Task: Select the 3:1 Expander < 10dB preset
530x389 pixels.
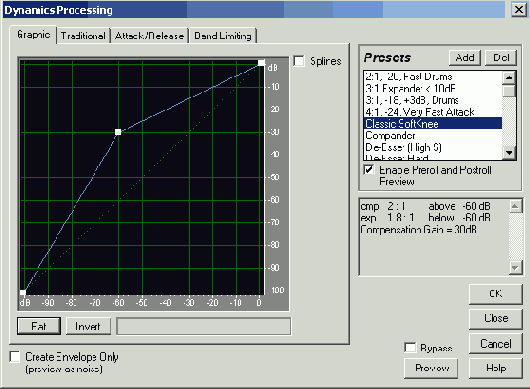Action: (433, 89)
